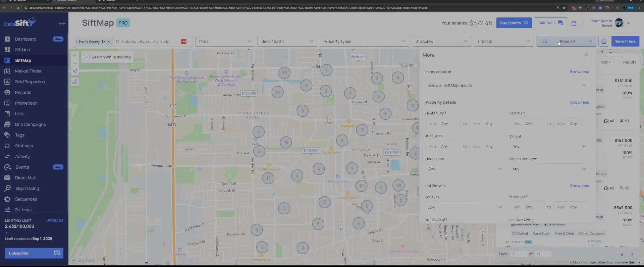Collapse the More +2 filter dropdown
Viewport: 644px width, 267px height.
[x=566, y=41]
